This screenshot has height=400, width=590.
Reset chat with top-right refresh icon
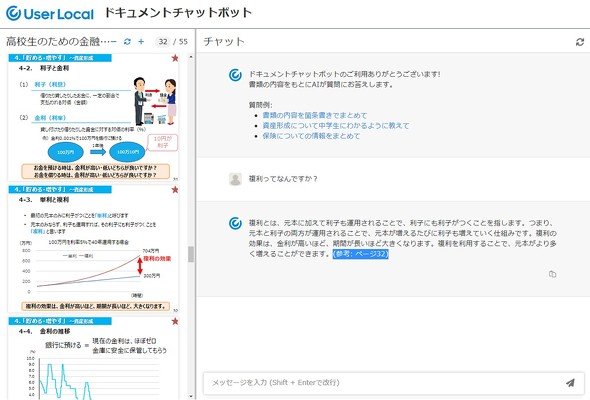tap(580, 42)
